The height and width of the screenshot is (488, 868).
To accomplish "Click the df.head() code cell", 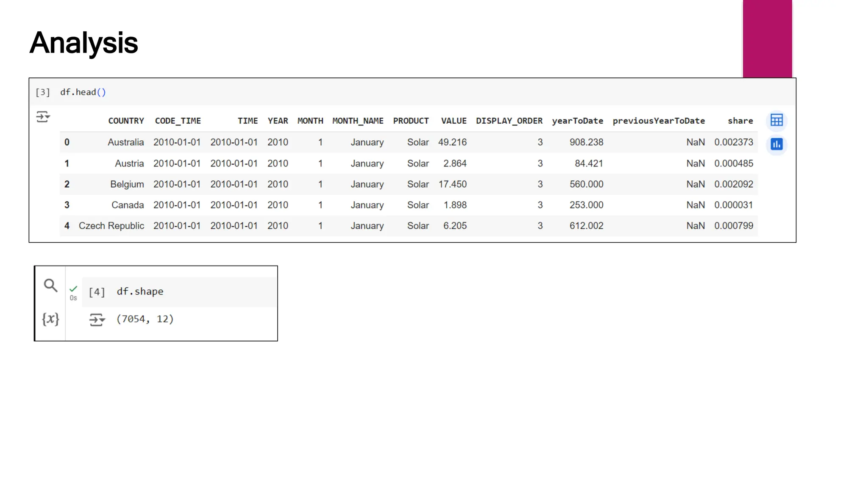I will (x=83, y=92).
